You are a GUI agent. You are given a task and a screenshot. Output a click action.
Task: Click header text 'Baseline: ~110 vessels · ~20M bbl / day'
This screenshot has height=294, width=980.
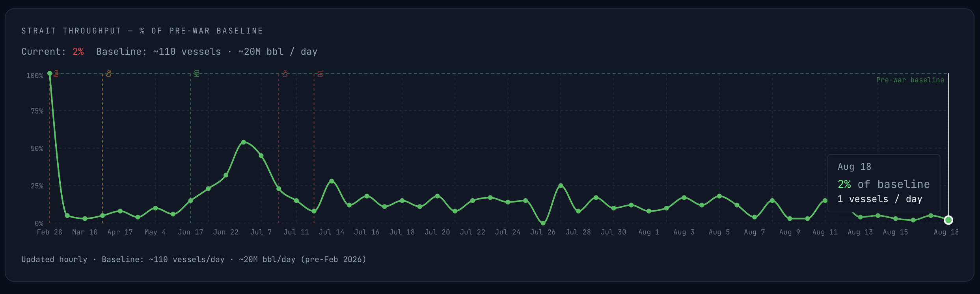pos(207,52)
